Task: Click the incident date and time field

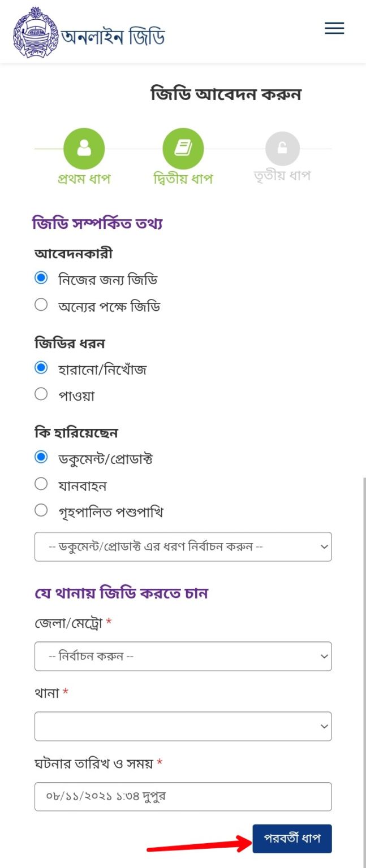Action: [183, 796]
